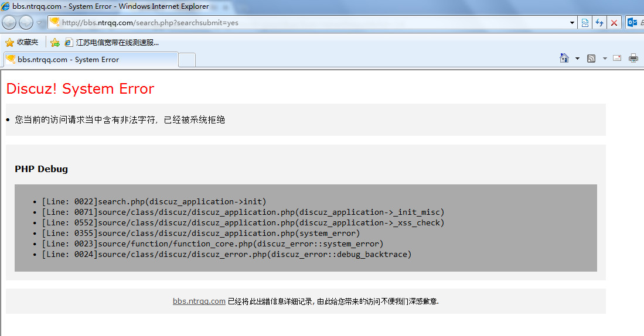The image size is (644, 336).
Task: Click the Outlook search provider icon
Action: 632,23
